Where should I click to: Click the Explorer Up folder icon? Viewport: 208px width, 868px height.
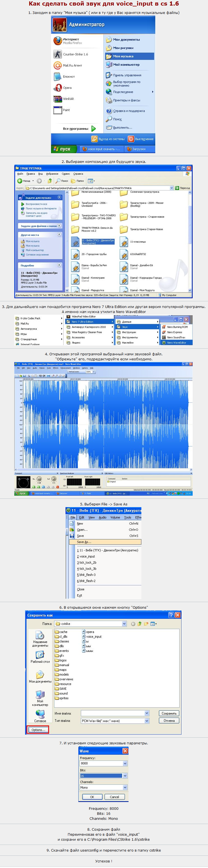pyautogui.click(x=50, y=181)
